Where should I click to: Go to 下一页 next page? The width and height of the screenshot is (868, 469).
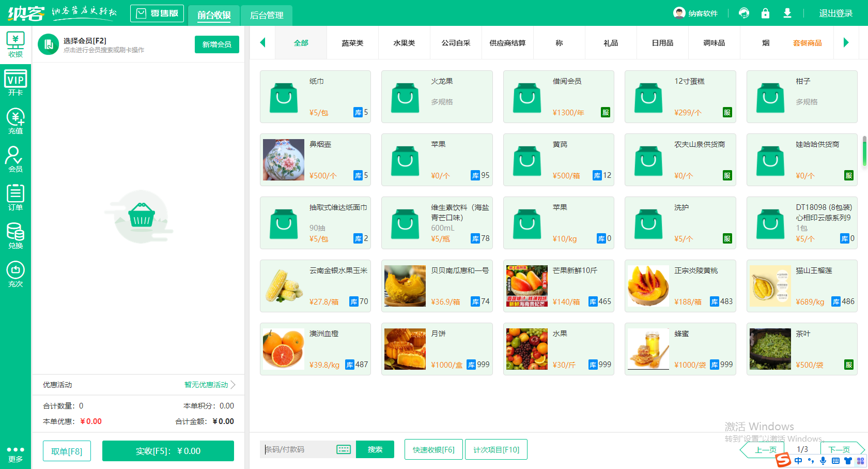pos(842,449)
